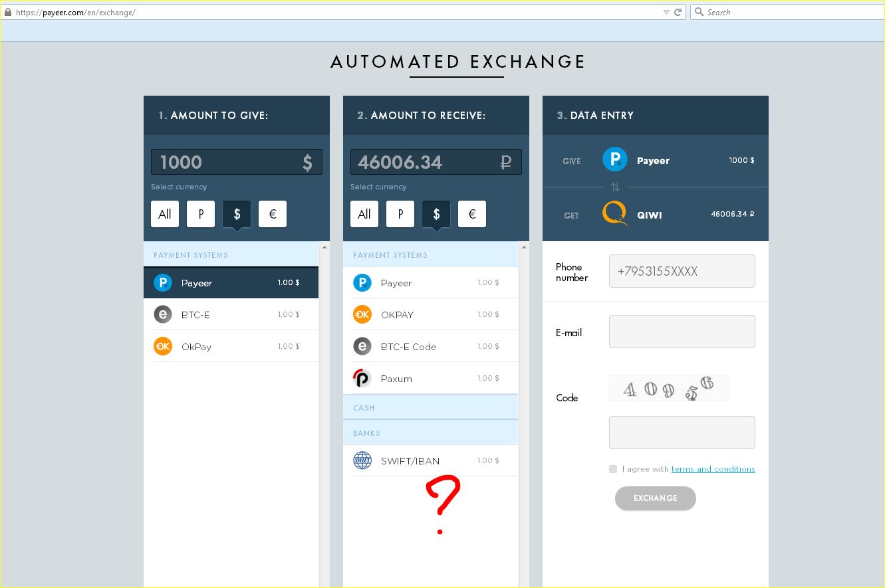Select All currencies under Amount to Give
The height and width of the screenshot is (588, 885).
(165, 214)
